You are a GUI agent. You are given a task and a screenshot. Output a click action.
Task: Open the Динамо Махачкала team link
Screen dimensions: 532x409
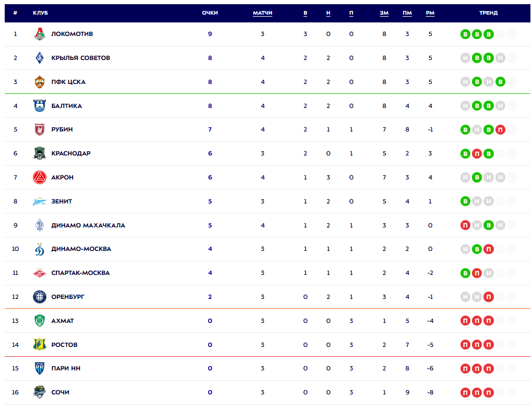coord(88,225)
